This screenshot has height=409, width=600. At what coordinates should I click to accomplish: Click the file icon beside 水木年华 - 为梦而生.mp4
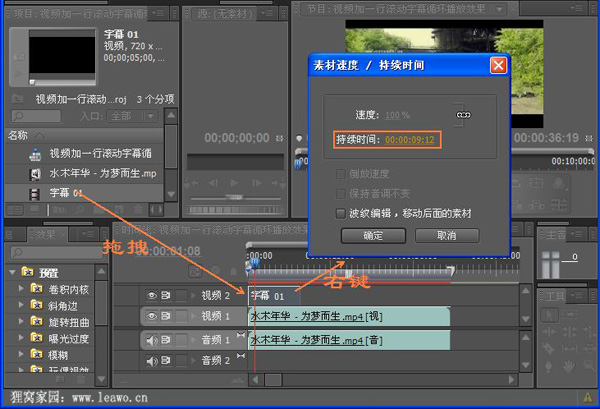35,174
